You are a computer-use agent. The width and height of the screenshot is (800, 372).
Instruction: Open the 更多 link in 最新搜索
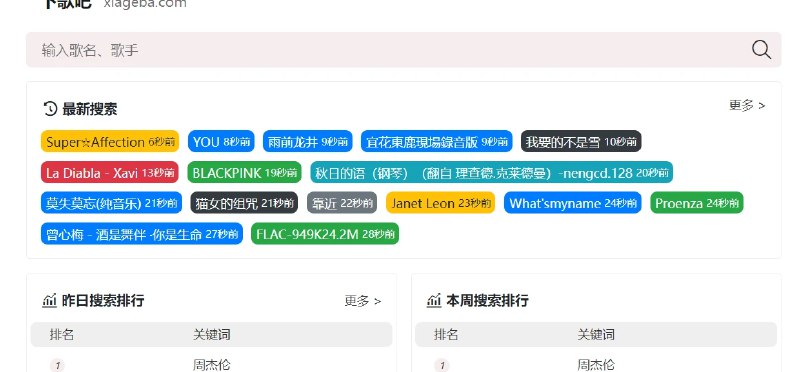(x=747, y=106)
